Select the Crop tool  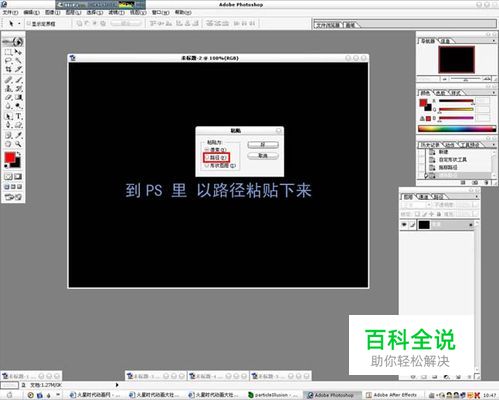8,69
